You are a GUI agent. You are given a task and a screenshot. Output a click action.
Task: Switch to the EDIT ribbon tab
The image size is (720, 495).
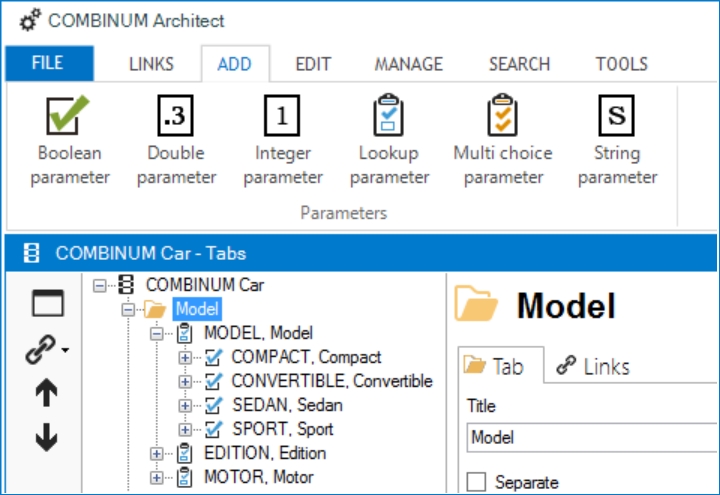pyautogui.click(x=313, y=64)
